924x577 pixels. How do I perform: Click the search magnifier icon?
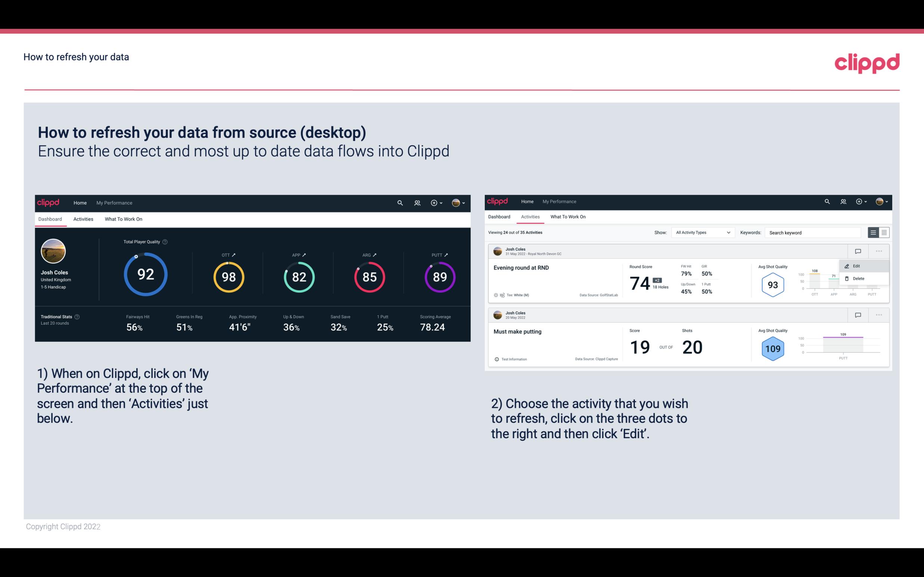(400, 202)
